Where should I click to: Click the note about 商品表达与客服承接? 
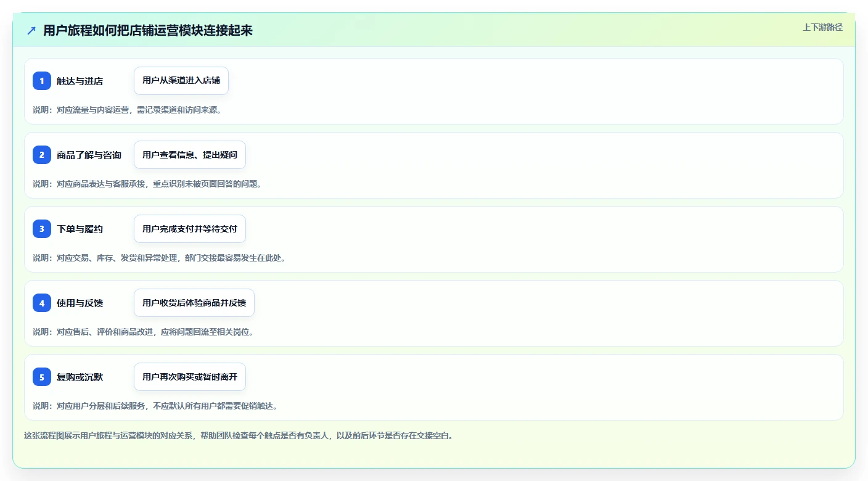tap(147, 184)
